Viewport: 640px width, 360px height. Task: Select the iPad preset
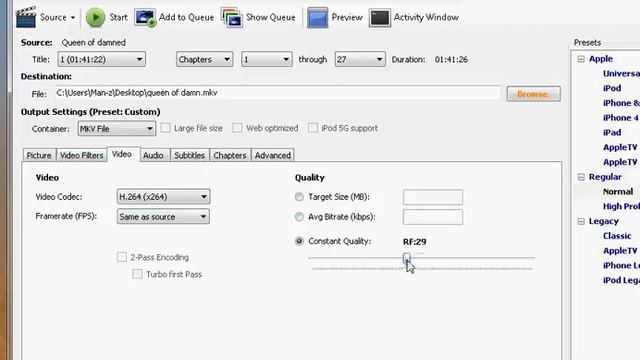click(612, 133)
